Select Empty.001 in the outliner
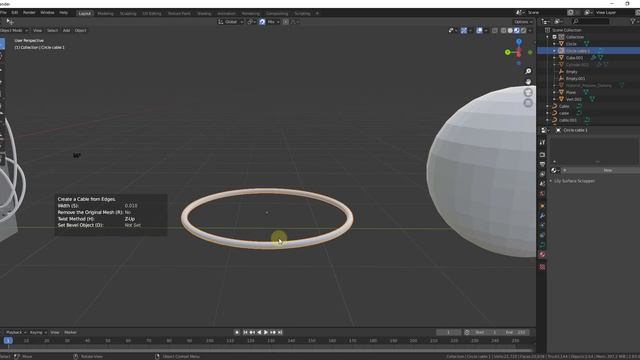640x360 pixels. click(576, 79)
